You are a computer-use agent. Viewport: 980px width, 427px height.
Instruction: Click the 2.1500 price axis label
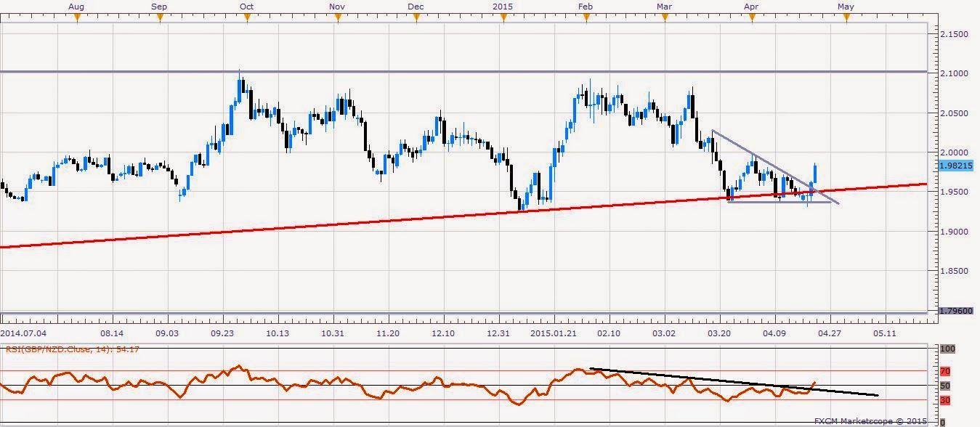[953, 34]
